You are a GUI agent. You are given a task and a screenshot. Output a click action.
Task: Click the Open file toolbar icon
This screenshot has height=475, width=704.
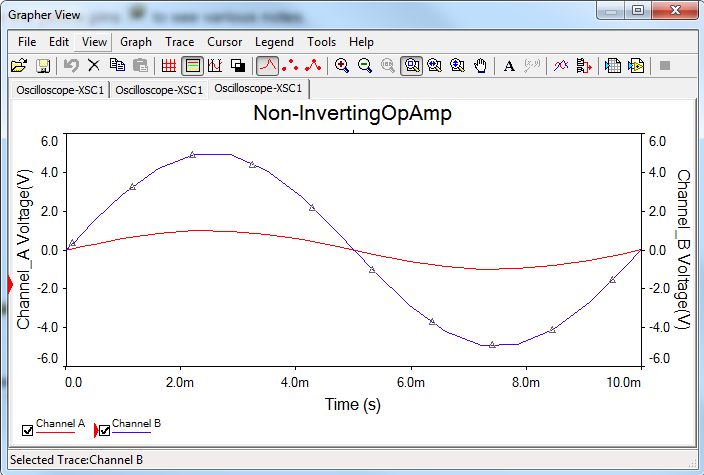coord(18,66)
